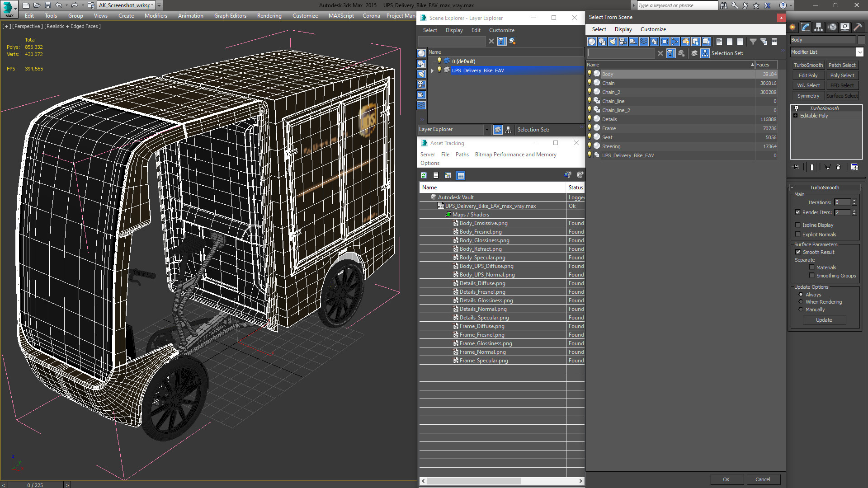Enable Separate by Smoothing Groups checkbox
Image resolution: width=868 pixels, height=488 pixels.
pyautogui.click(x=811, y=276)
